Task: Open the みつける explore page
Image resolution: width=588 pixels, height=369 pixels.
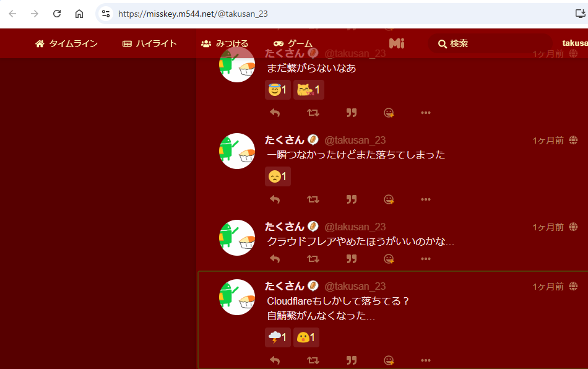Action: coord(225,43)
